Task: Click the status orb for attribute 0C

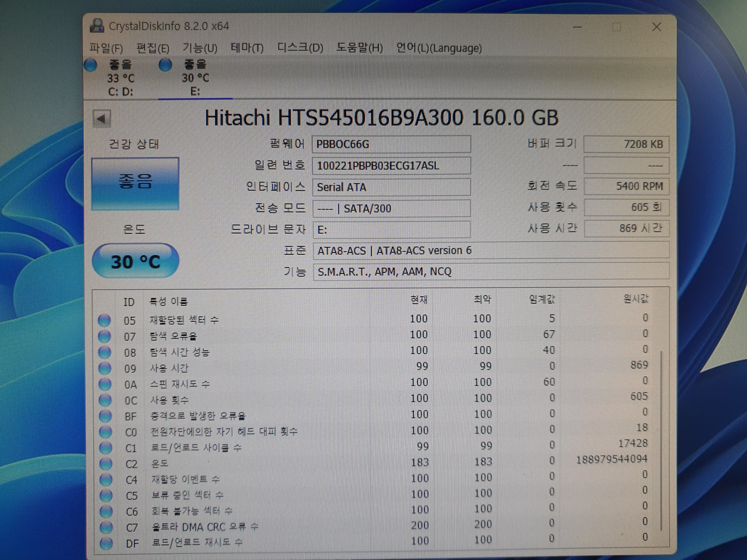Action: click(105, 400)
